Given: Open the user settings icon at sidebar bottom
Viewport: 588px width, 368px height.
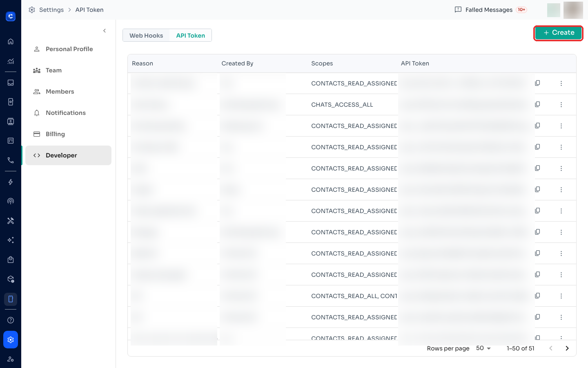Looking at the screenshot, I should (11, 359).
